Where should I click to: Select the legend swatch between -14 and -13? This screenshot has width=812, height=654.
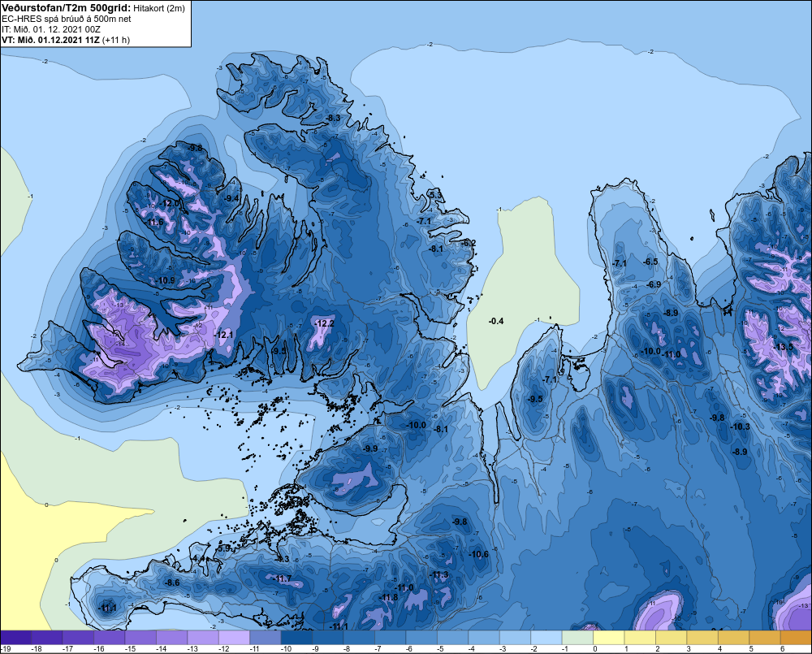click(x=172, y=637)
